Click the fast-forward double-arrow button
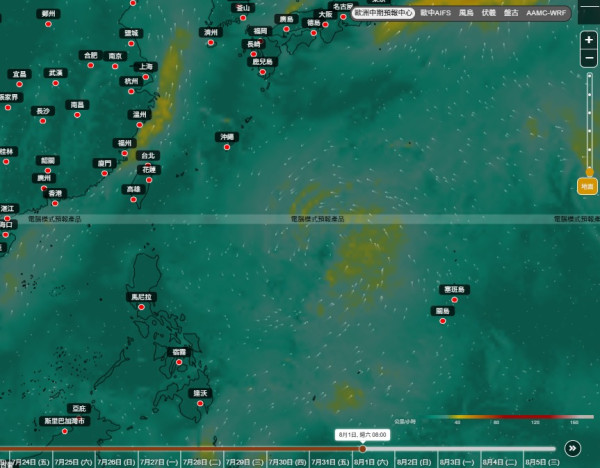600x468 pixels. [x=572, y=448]
